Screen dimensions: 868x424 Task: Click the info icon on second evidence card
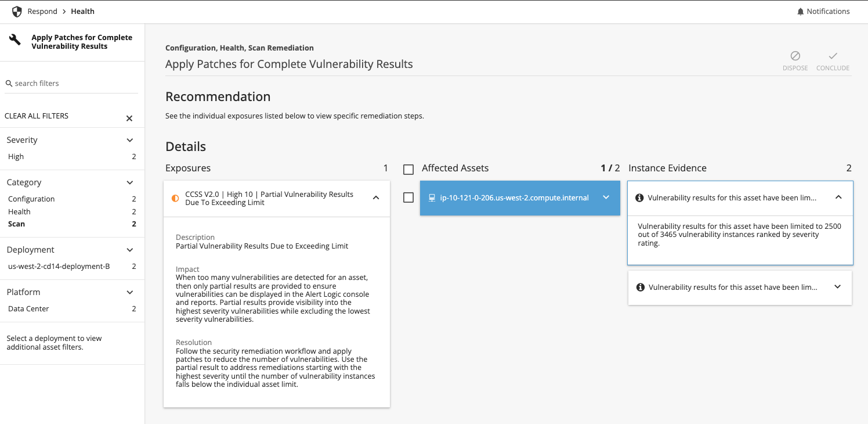pos(641,288)
